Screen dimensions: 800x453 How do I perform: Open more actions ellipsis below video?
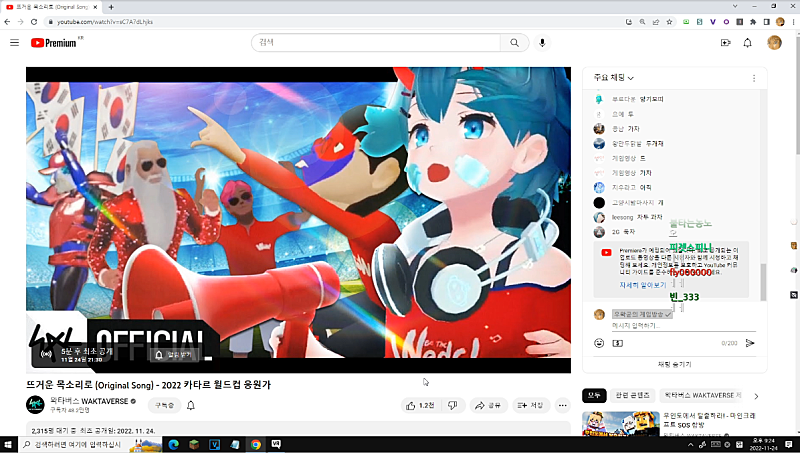tap(563, 406)
